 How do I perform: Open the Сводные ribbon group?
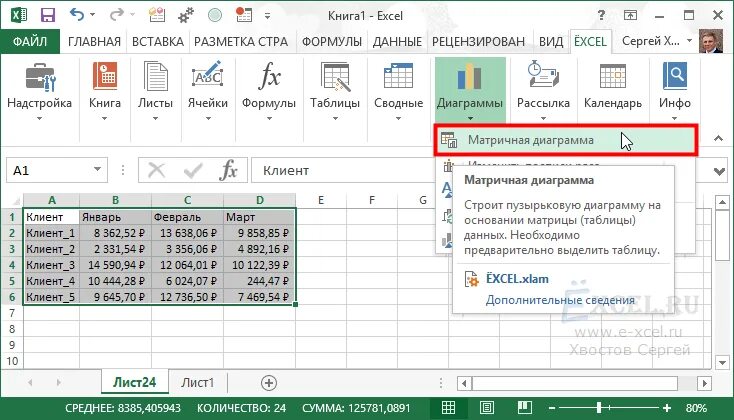click(398, 91)
